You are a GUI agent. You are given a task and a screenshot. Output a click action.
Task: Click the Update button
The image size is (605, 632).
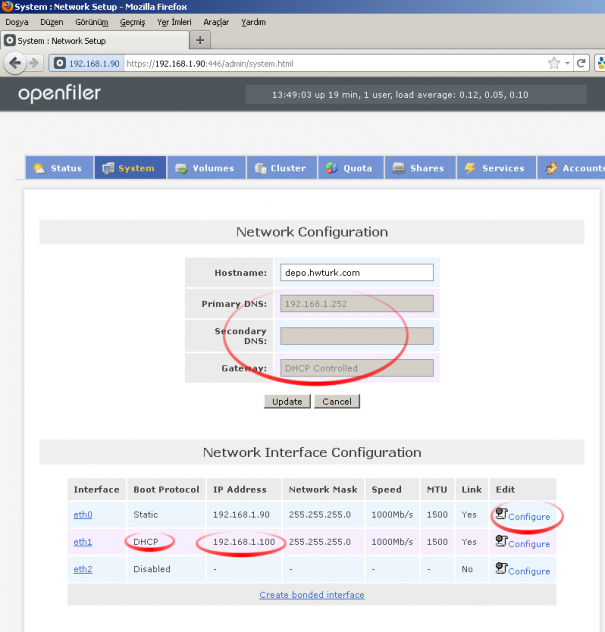point(287,401)
